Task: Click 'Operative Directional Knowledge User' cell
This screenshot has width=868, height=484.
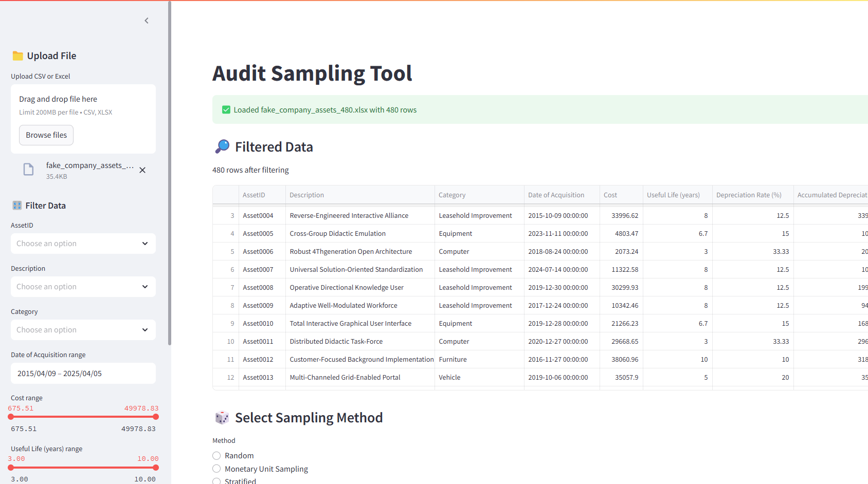Action: (360, 287)
